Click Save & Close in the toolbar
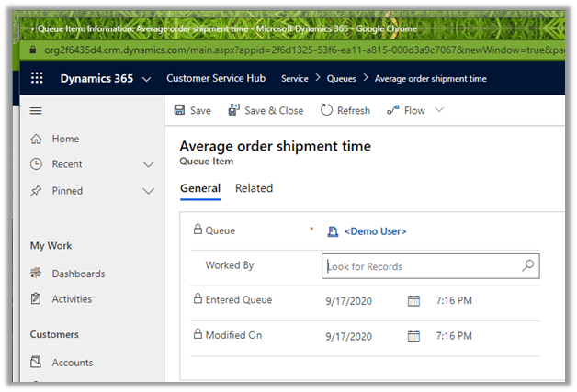Image resolution: width=577 pixels, height=392 pixels. click(x=266, y=110)
